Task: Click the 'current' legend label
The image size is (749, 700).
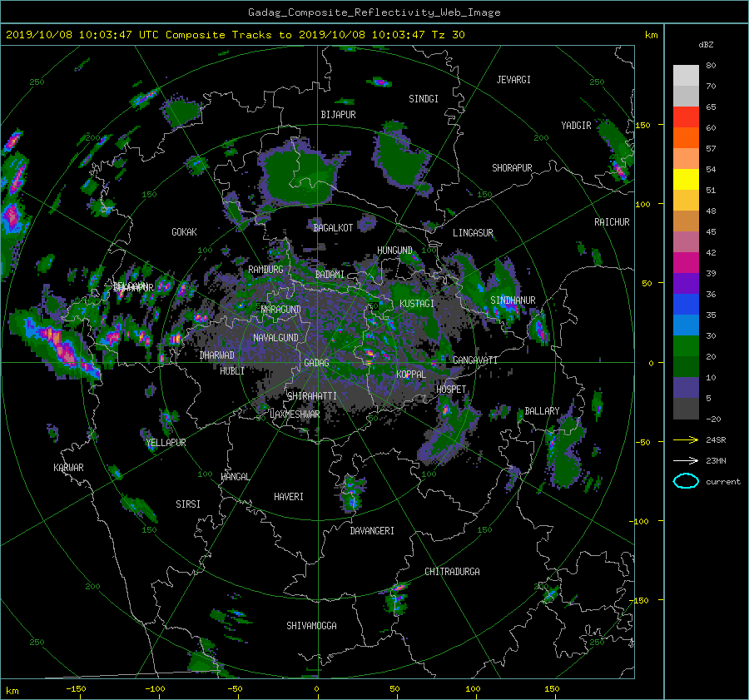Action: [x=723, y=482]
